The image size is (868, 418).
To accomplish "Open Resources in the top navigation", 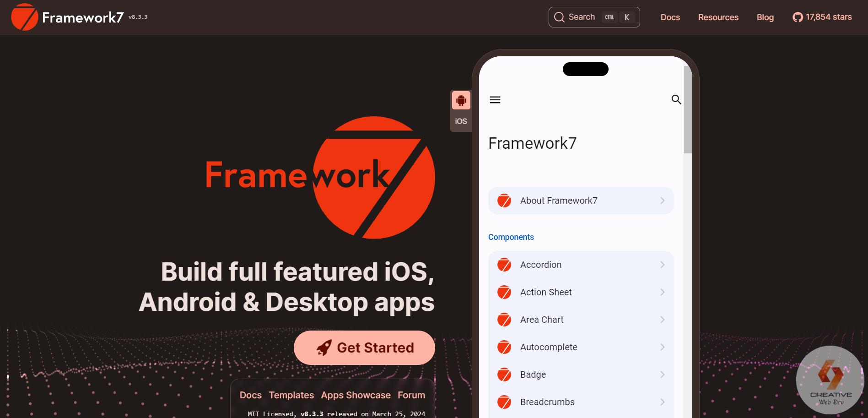I will (x=718, y=17).
